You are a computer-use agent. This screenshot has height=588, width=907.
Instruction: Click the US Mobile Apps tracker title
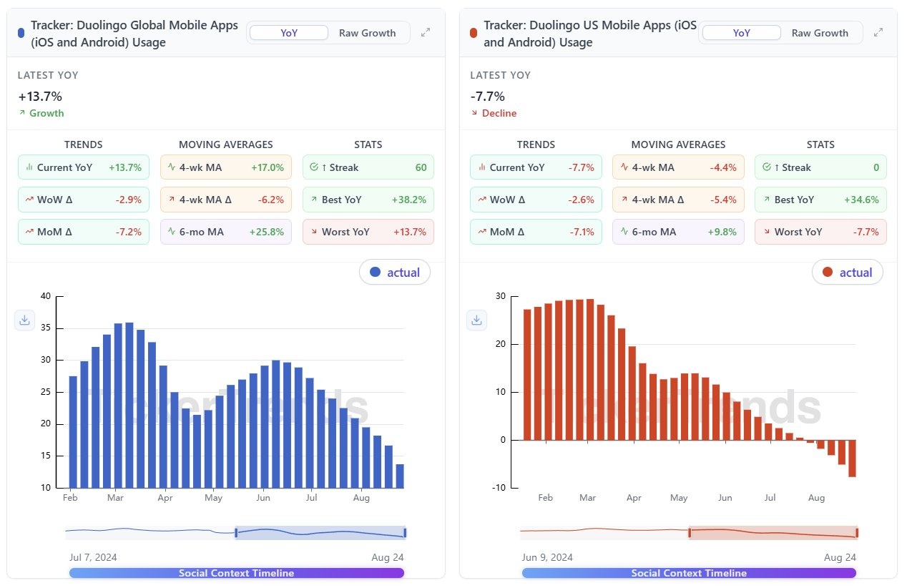point(590,34)
